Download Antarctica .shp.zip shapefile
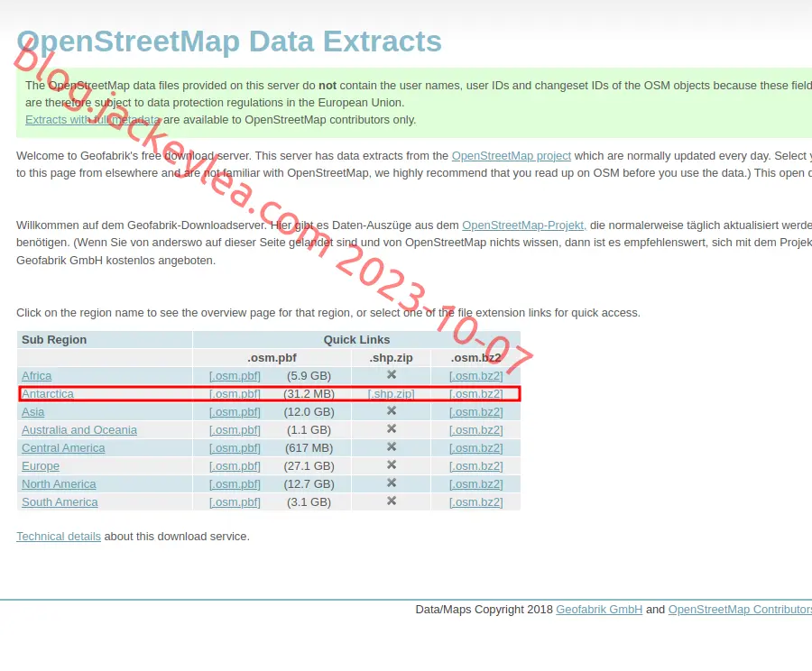Screen dimensions: 812x671 click(391, 394)
